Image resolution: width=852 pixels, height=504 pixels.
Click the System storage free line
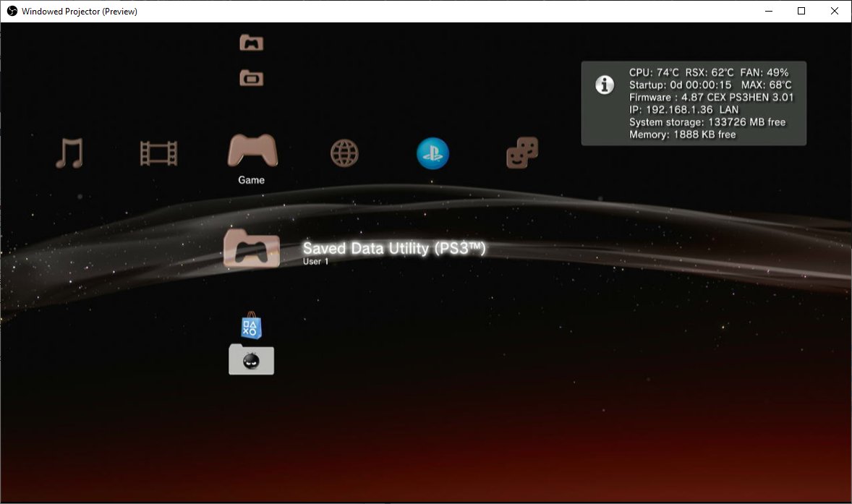pyautogui.click(x=707, y=122)
